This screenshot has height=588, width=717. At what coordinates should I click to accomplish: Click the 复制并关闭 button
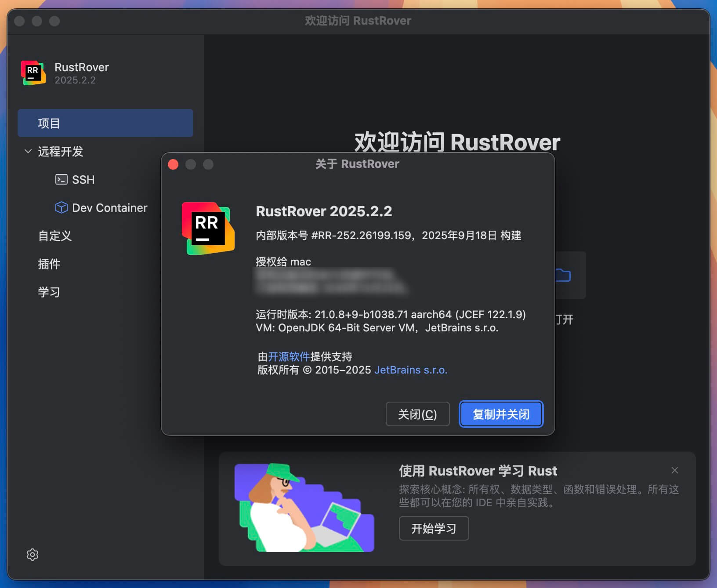[x=501, y=414]
